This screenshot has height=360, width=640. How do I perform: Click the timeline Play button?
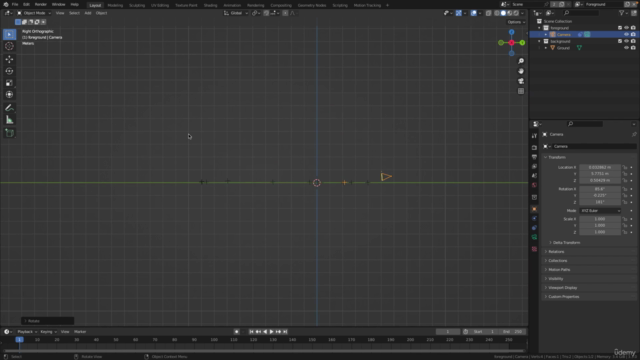tap(271, 332)
